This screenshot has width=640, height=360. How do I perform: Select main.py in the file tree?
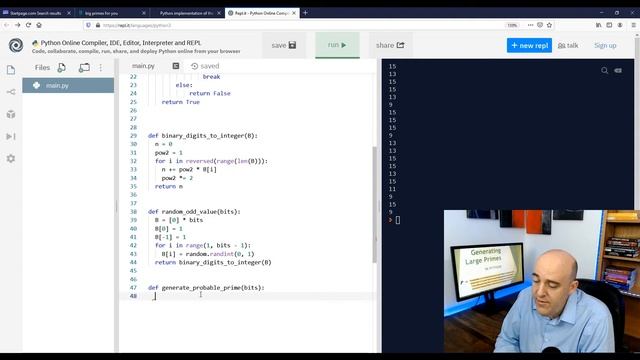point(68,85)
